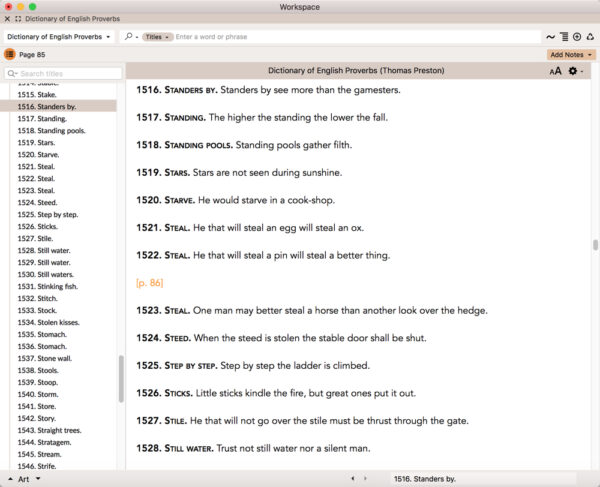Click entry 1528. Still water. in text pane
The image size is (600, 487).
click(x=253, y=448)
